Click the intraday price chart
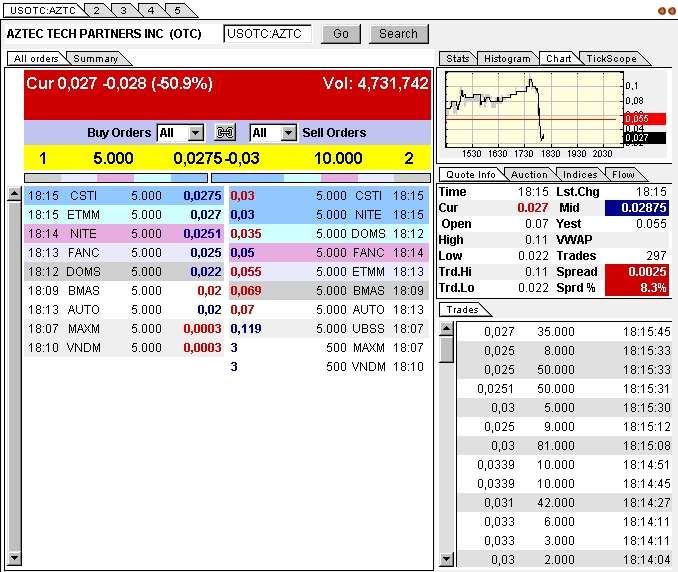This screenshot has width=678, height=572. click(534, 109)
